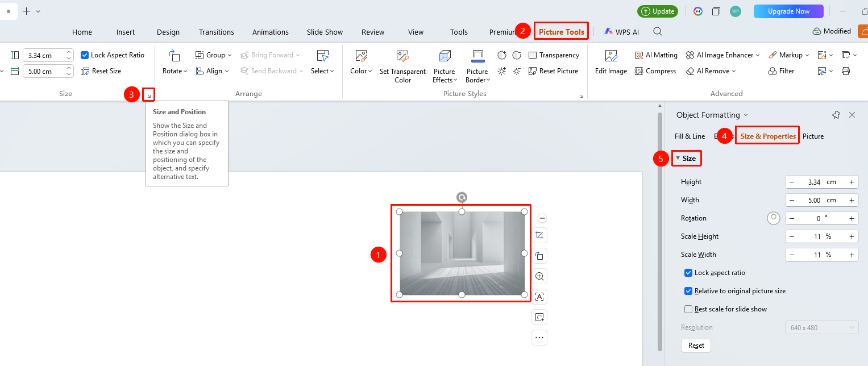
Task: Open the Fill & Line tab
Action: pyautogui.click(x=690, y=136)
